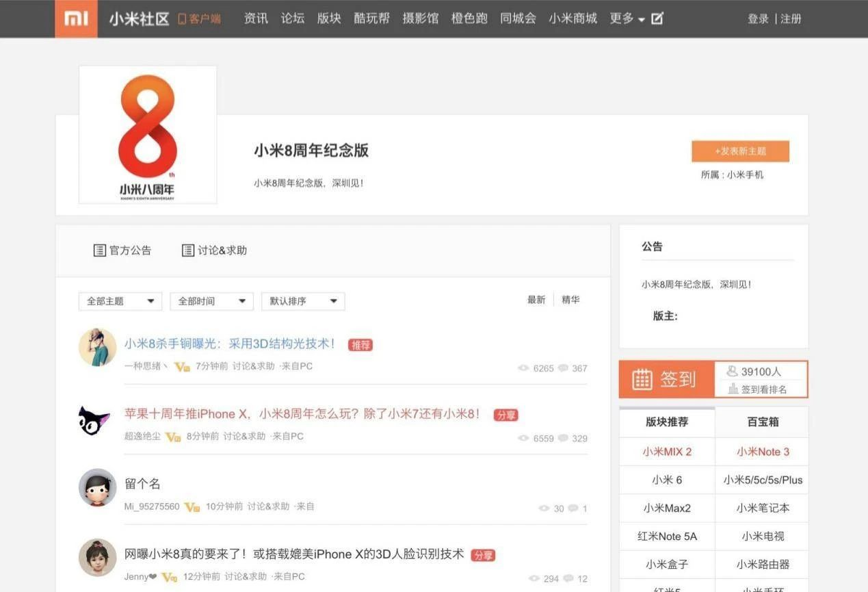Open avatar of user 一种思绪
The width and height of the screenshot is (868, 592).
(97, 347)
